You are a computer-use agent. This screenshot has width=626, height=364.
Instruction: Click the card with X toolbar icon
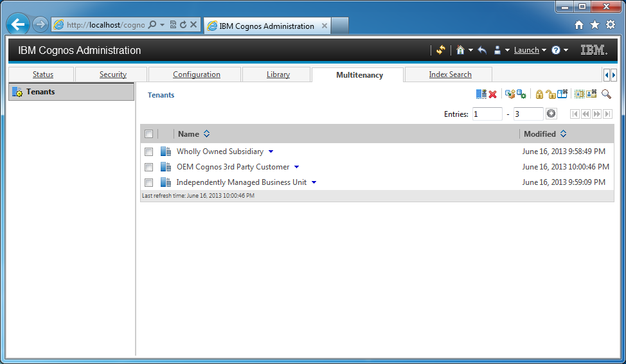[592, 94]
